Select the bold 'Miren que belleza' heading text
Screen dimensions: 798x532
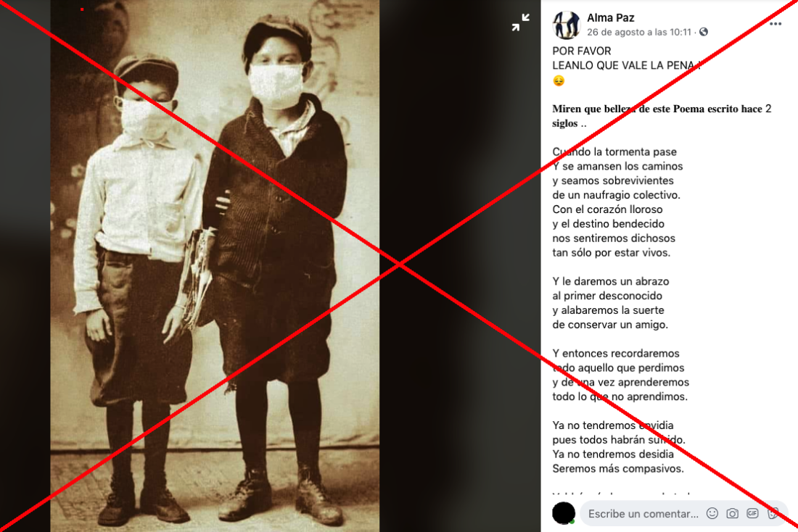[662, 116]
